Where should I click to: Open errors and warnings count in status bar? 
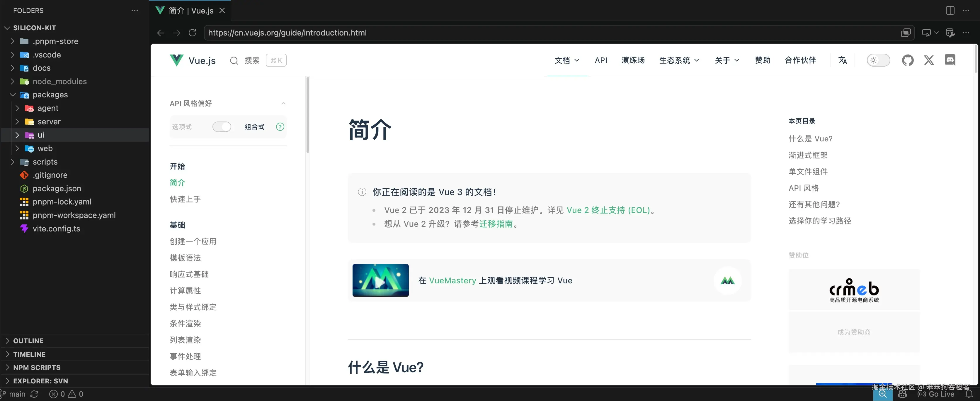pyautogui.click(x=66, y=394)
